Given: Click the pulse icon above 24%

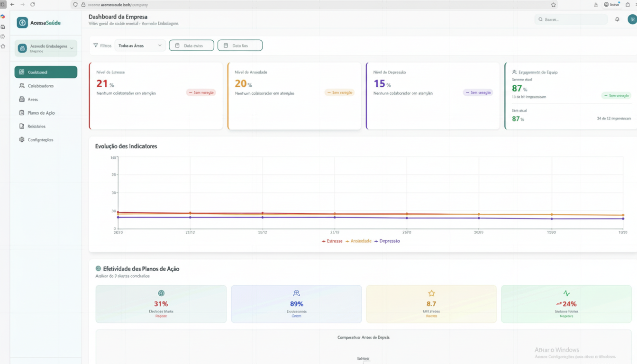Looking at the screenshot, I should tap(566, 293).
